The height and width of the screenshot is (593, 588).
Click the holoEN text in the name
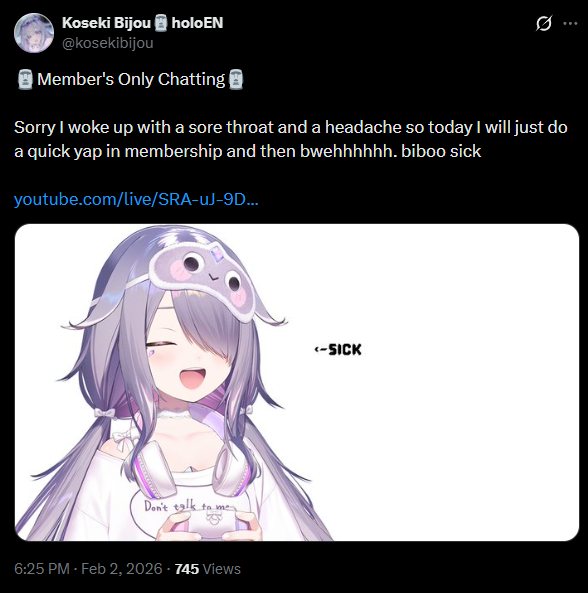(x=197, y=23)
